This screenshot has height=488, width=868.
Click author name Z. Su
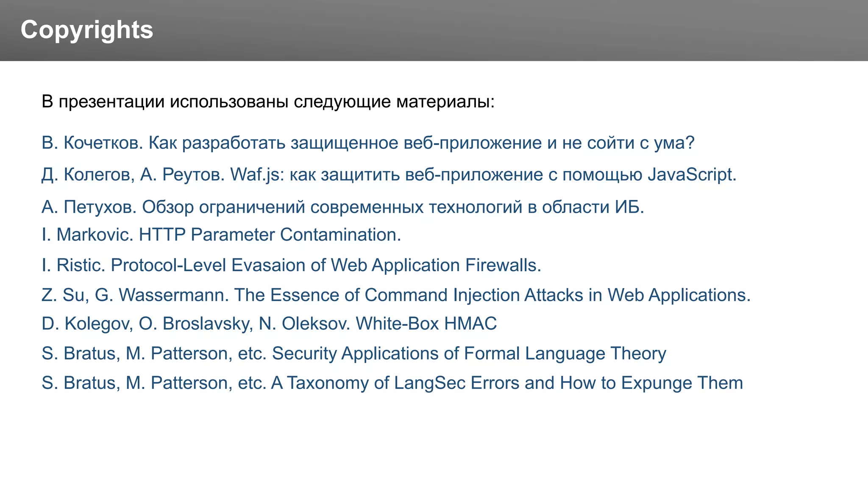[x=65, y=295]
